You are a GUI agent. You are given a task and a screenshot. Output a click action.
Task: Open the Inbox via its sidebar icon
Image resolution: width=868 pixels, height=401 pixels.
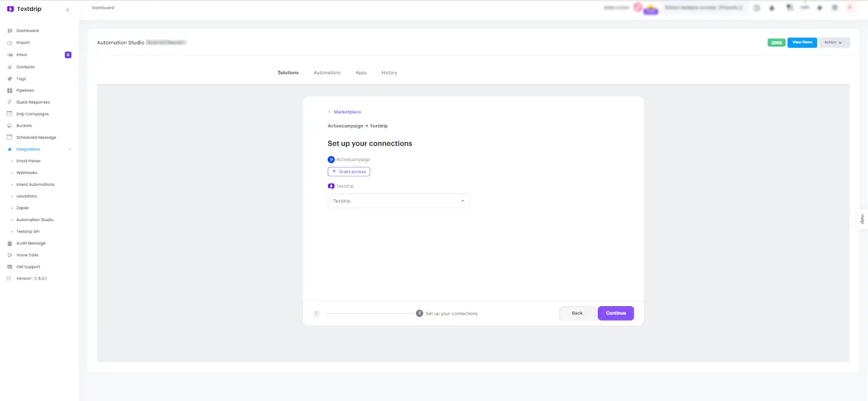tap(10, 55)
